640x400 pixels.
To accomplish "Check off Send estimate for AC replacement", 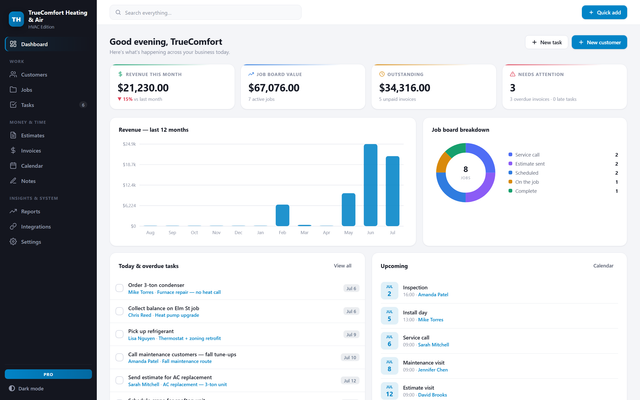I will click(x=119, y=380).
